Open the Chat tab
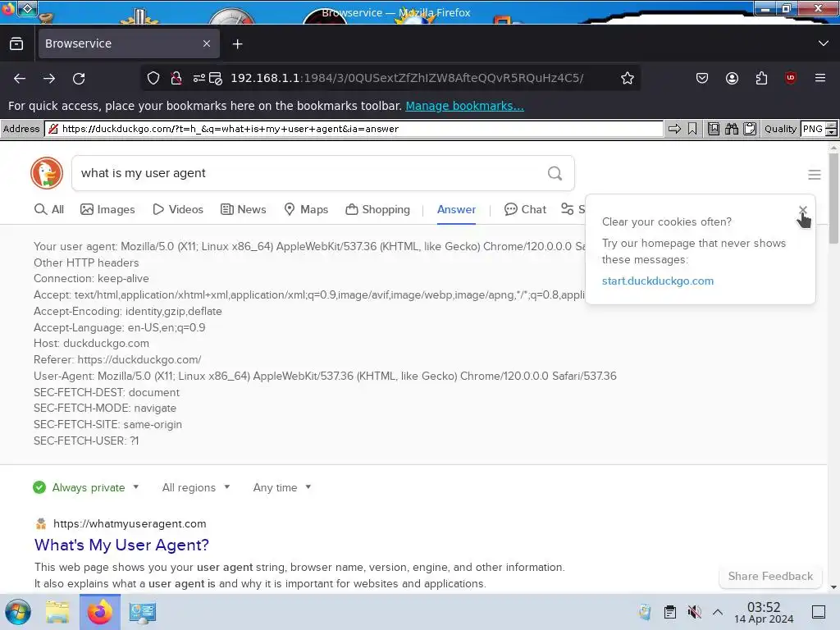 pos(525,209)
